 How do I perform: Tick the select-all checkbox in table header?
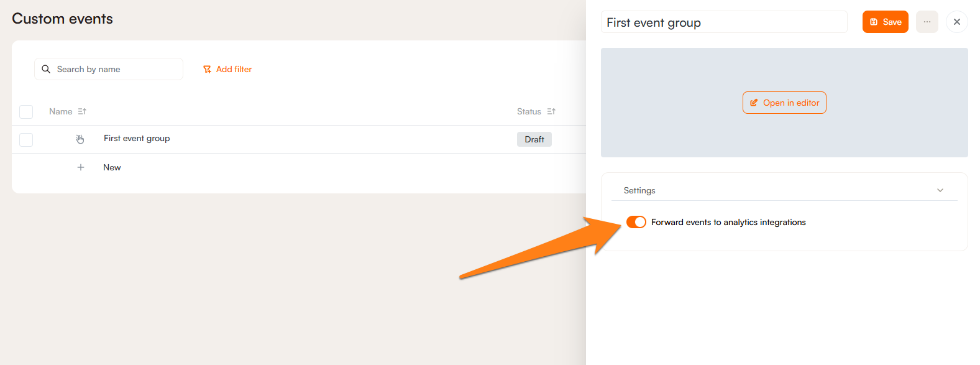coord(26,112)
